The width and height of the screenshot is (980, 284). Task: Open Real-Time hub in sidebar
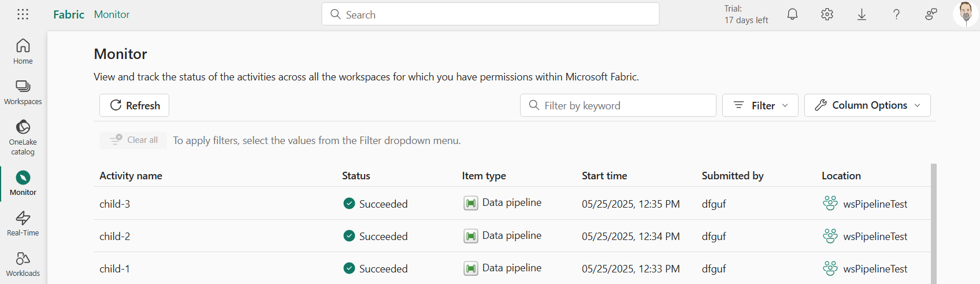coord(23,223)
